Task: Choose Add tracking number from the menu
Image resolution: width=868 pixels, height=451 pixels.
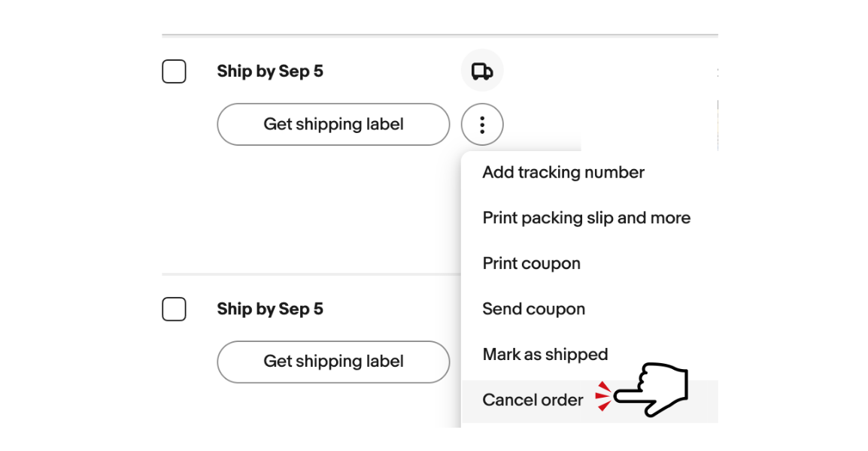Action: 563,172
